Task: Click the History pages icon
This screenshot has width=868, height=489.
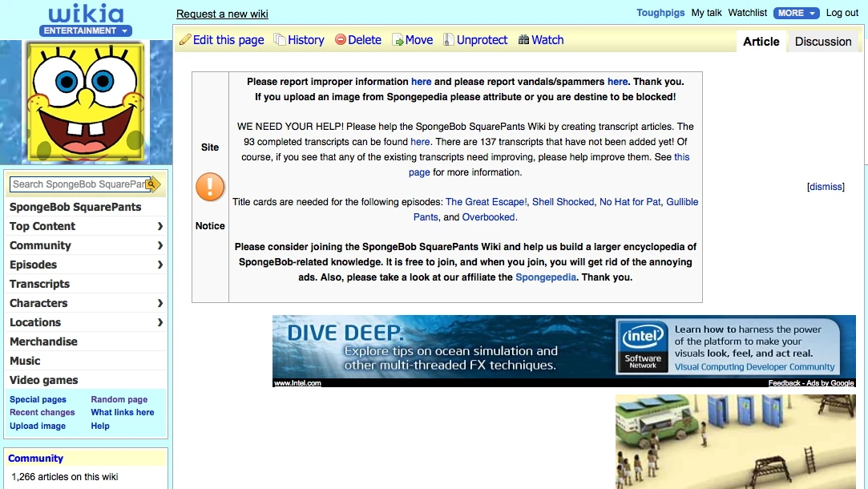Action: 280,40
